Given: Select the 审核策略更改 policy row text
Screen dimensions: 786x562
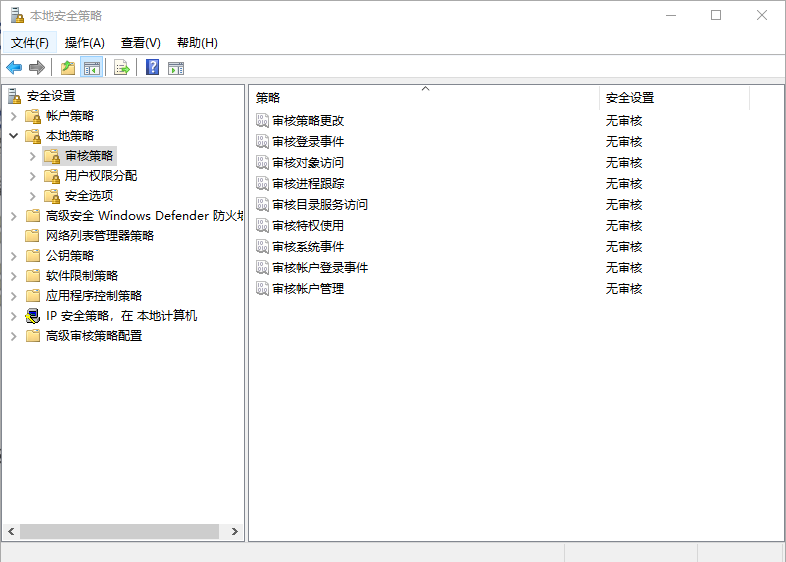Looking at the screenshot, I should (x=308, y=120).
